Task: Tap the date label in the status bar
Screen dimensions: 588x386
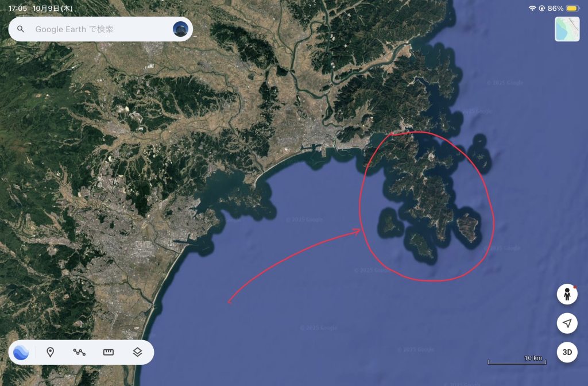Action: pyautogui.click(x=52, y=8)
